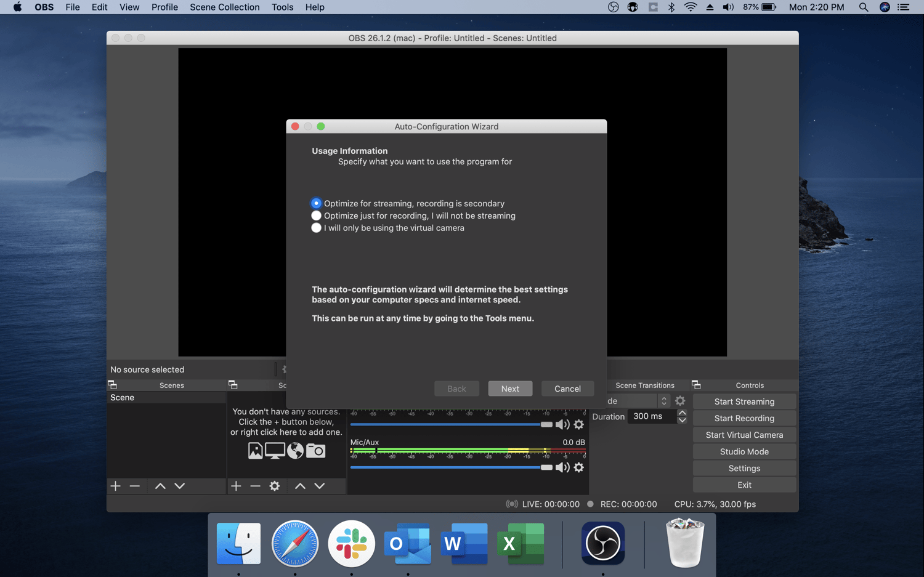Open Mic/Aux advanced audio gear icon

tap(578, 467)
